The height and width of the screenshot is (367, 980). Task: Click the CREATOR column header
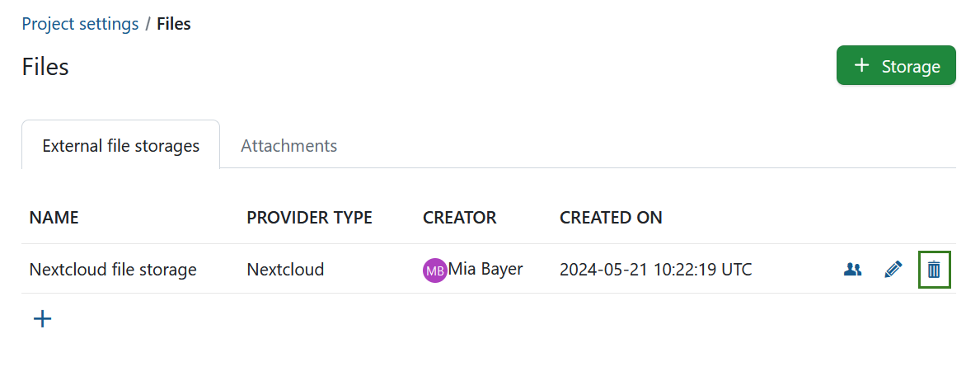[x=459, y=218]
